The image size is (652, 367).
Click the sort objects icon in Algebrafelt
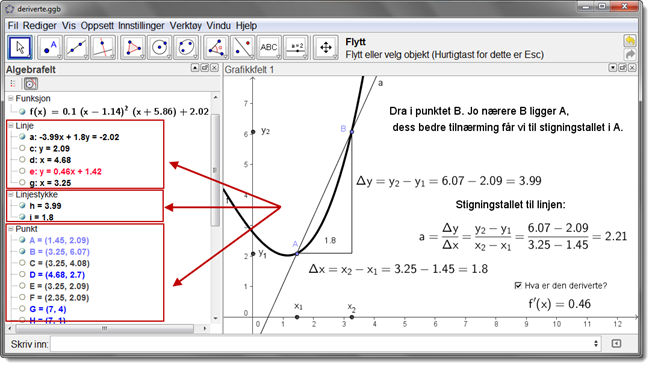click(x=13, y=84)
